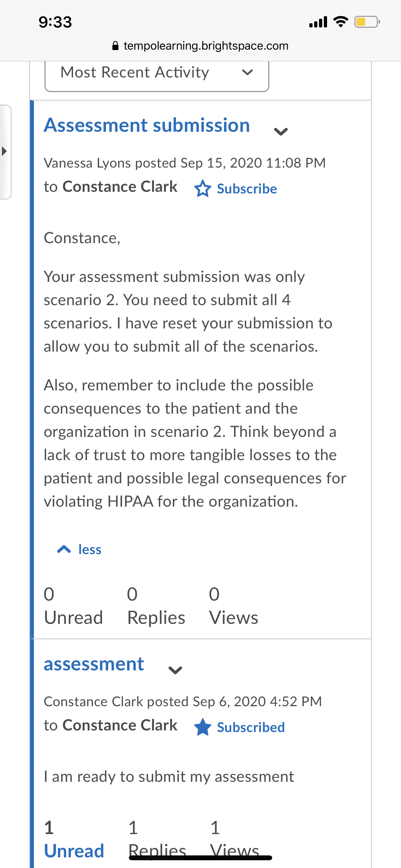Open the context menu chevron beside Assessment submission
This screenshot has height=868, width=401.
[281, 131]
